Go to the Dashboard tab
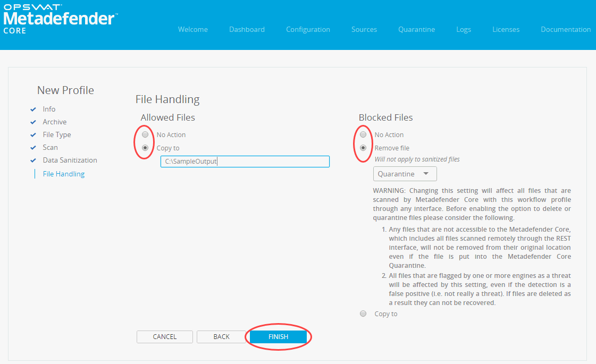Screen dimensions: 596x364 click(x=247, y=29)
